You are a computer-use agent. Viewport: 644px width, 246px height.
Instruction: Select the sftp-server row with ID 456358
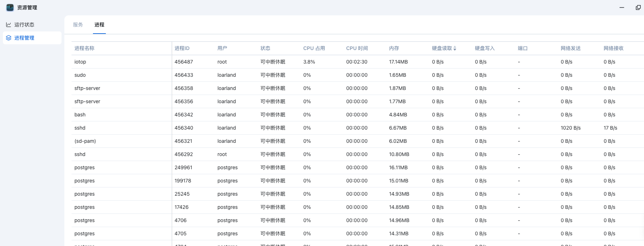coord(358,88)
